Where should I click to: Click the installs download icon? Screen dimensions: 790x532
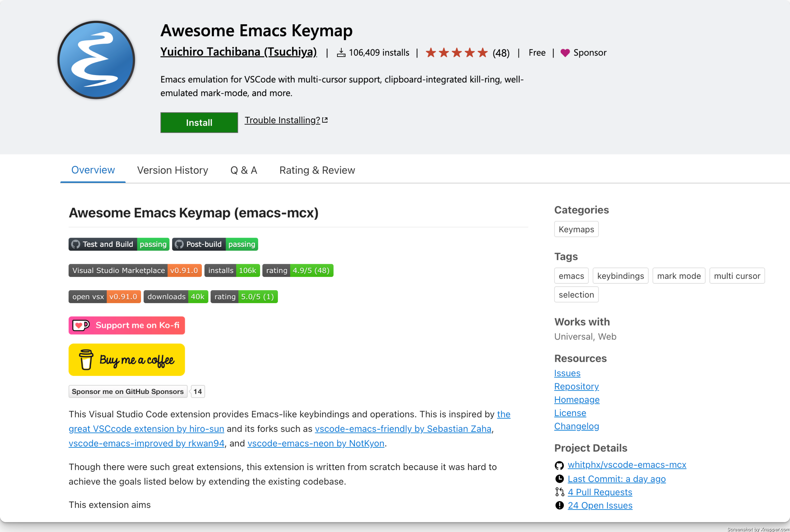341,53
